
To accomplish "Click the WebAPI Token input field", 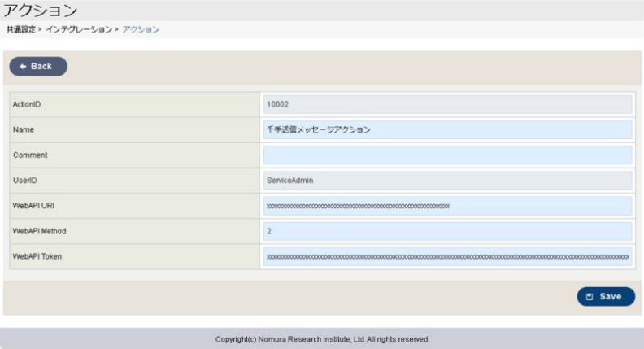I will point(447,256).
